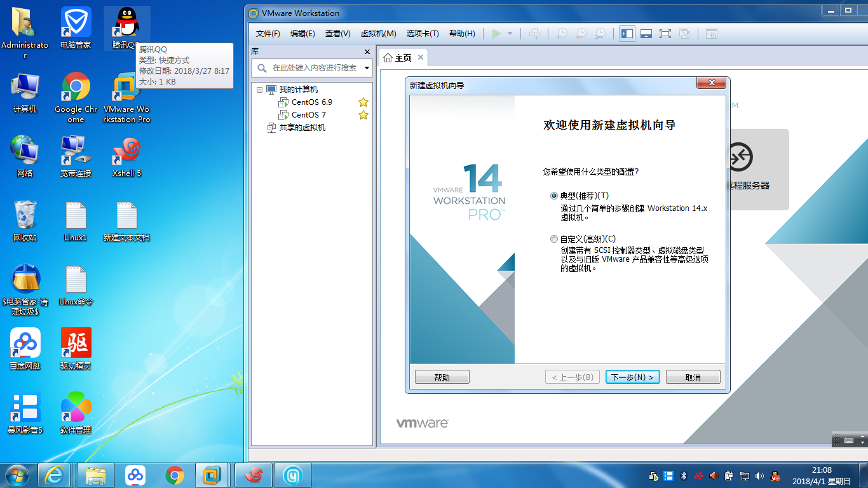Open the 查看(V) menu
Screen dimensions: 868x488
[x=337, y=34]
